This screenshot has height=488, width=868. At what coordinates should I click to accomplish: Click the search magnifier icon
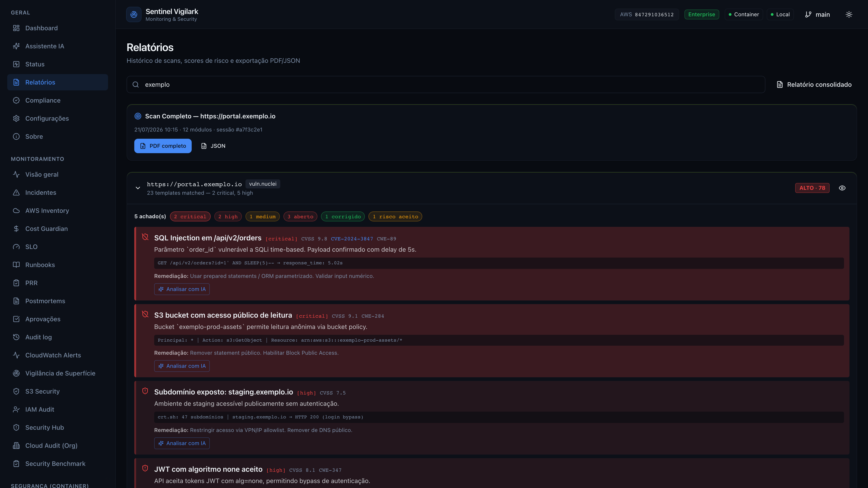click(x=136, y=84)
